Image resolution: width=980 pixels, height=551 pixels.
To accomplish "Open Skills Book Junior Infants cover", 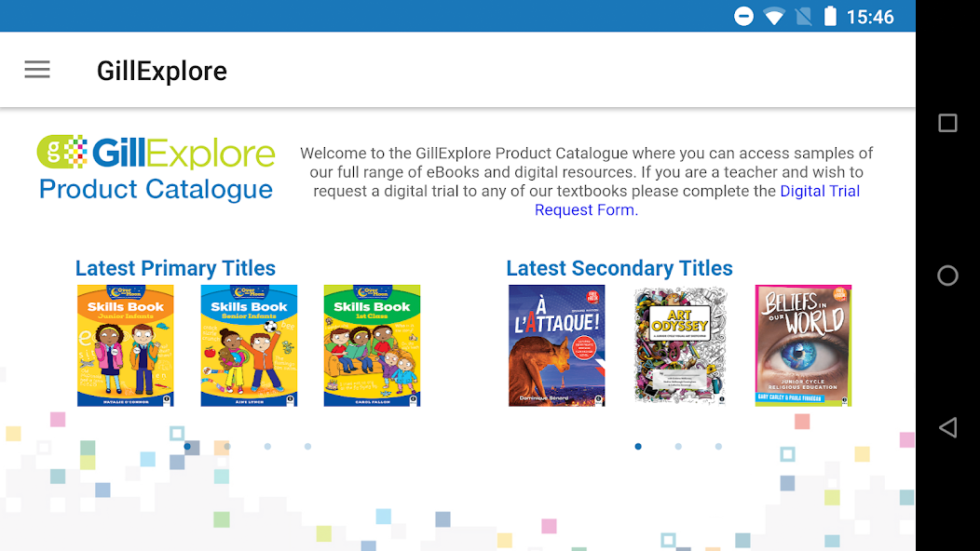I will click(126, 345).
